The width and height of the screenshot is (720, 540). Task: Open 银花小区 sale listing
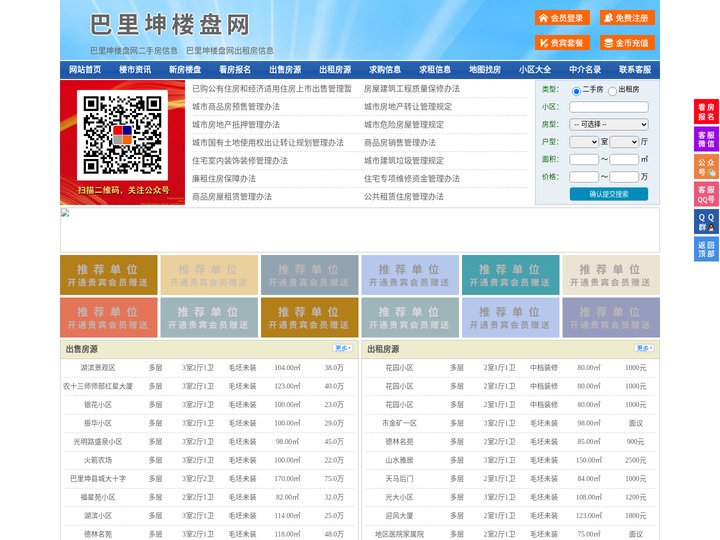(x=98, y=405)
